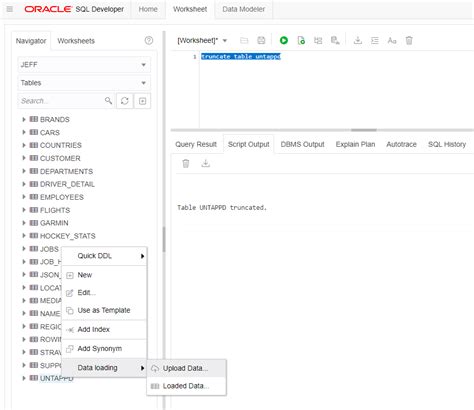Select the GARMIN table row

coord(54,223)
